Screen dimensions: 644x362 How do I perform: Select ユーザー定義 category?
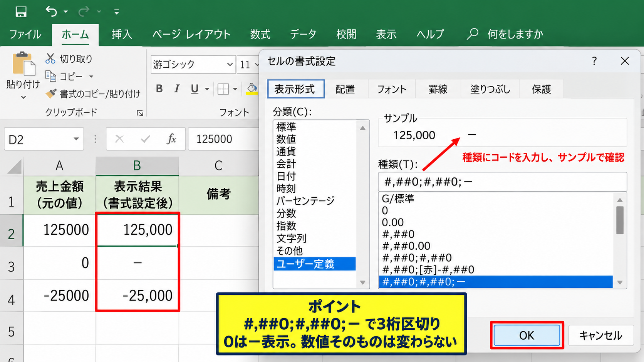314,264
